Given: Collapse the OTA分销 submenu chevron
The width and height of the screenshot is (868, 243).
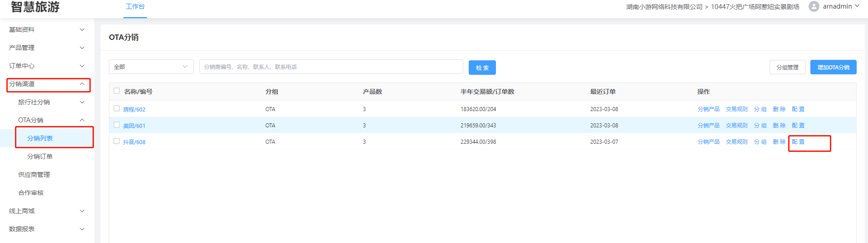Looking at the screenshot, I should click(82, 120).
